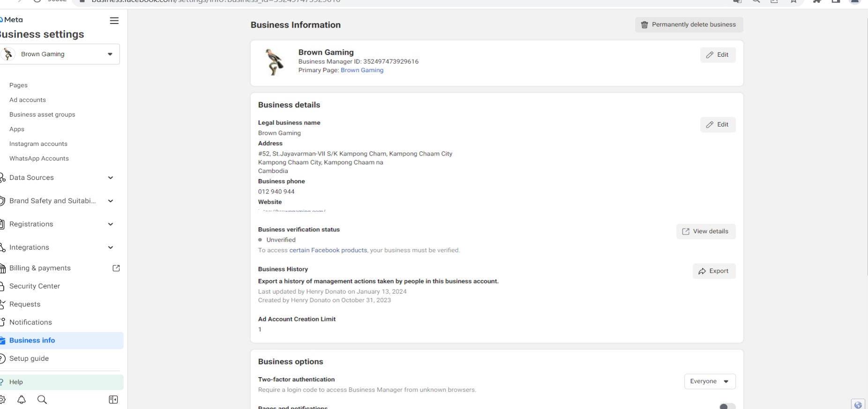Open Notifications in the sidebar
Viewport: 868px width, 409px height.
click(x=30, y=322)
